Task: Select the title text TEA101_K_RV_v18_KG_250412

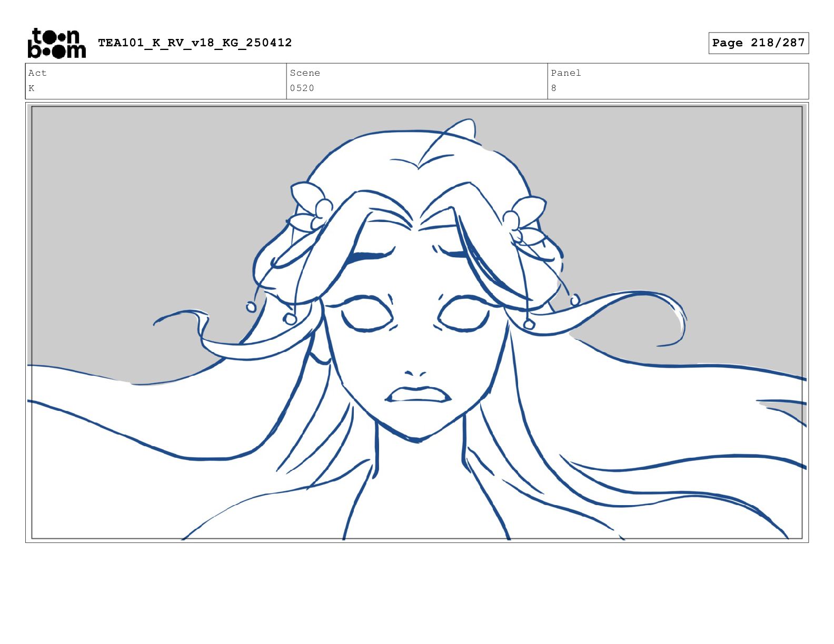Action: click(195, 43)
